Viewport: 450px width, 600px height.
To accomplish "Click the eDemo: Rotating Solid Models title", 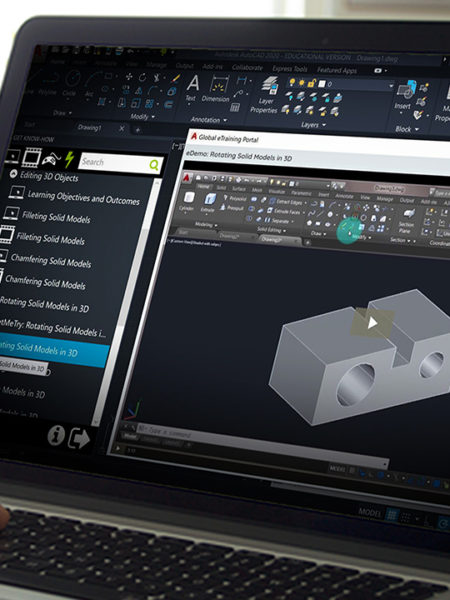I will [240, 156].
